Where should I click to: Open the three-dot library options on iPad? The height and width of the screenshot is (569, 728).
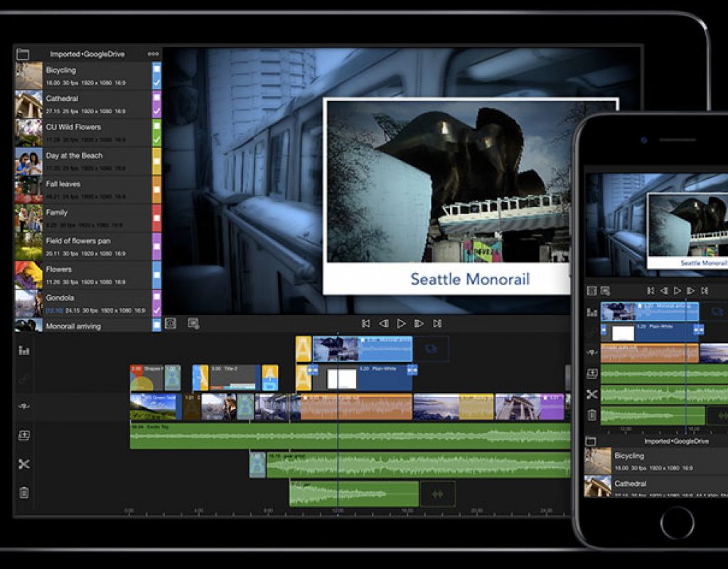[153, 54]
